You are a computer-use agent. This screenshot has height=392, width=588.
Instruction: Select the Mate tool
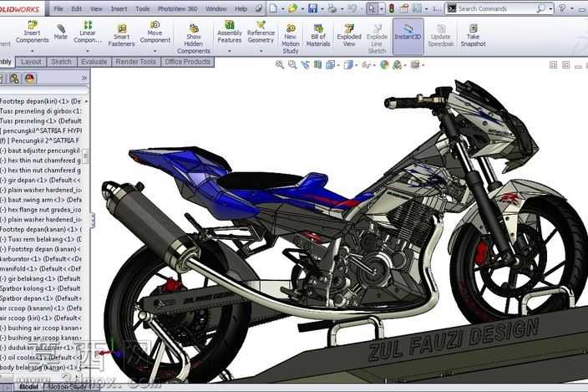tap(60, 32)
